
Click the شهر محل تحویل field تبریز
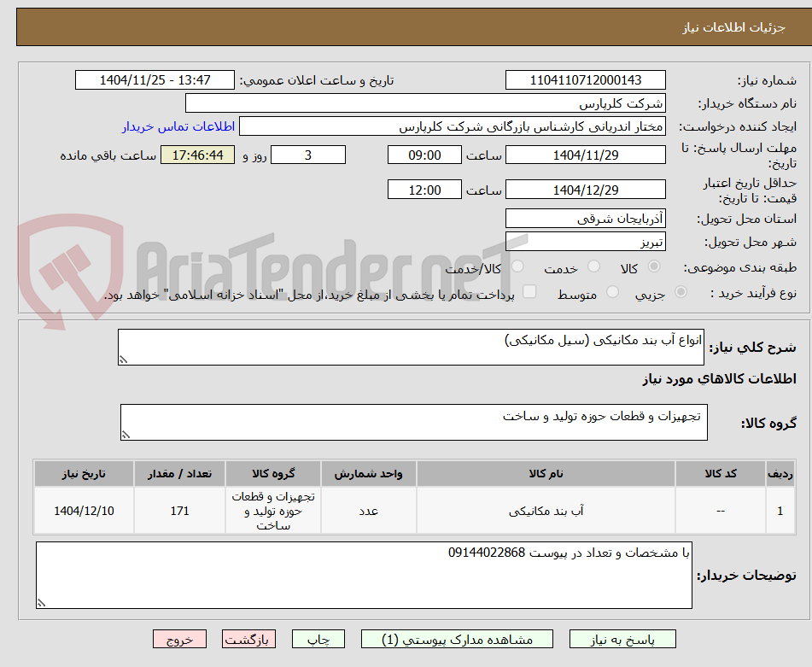pos(585,242)
